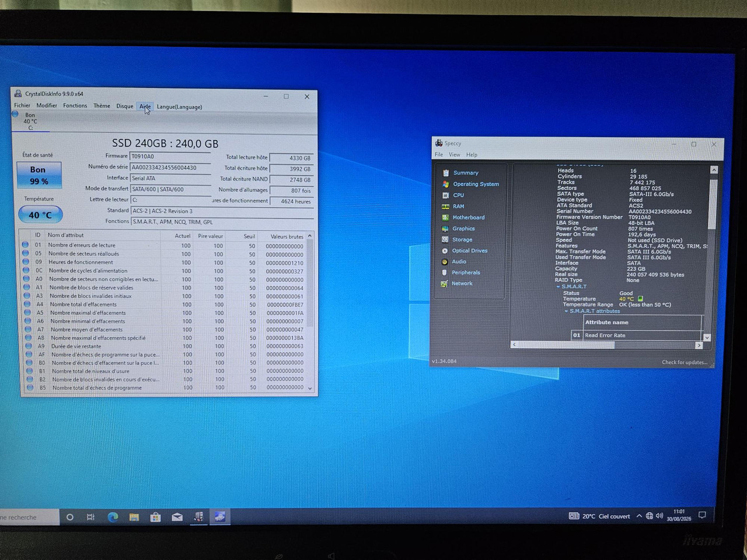Screen dimensions: 747x560
Task: Open the Fonctions menu in CrystalDiskInfo
Action: coord(75,106)
